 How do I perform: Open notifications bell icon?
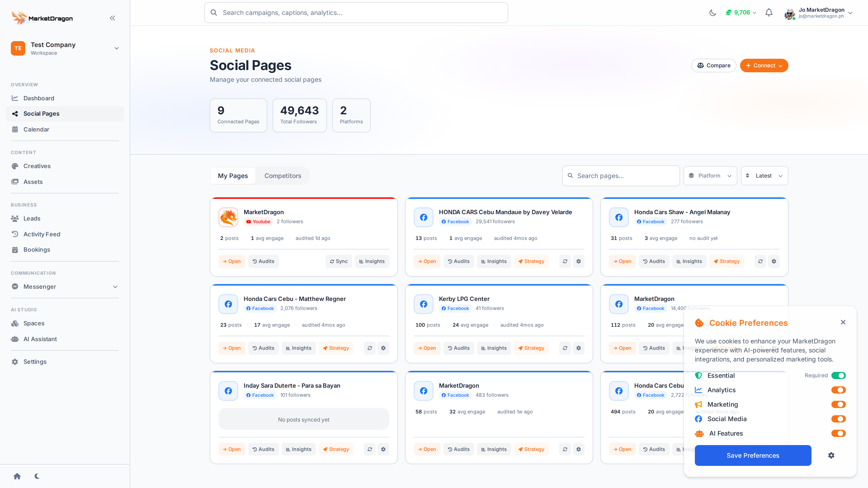(769, 13)
